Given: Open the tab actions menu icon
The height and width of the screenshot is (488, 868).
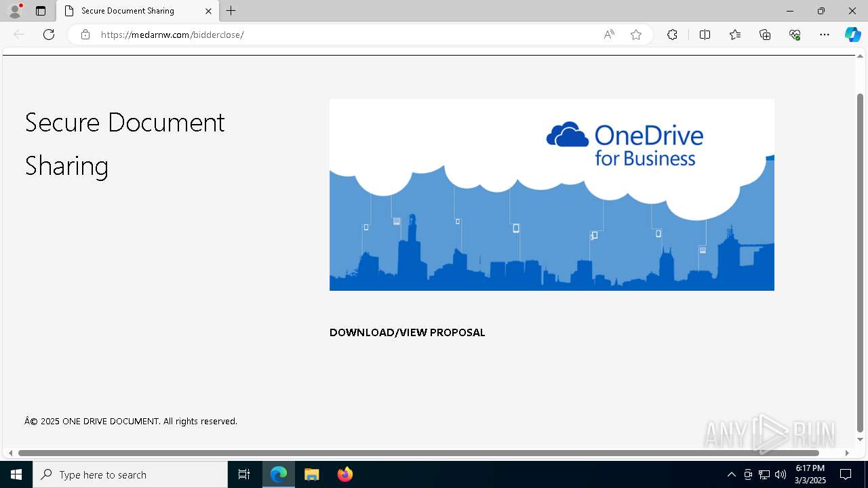Looking at the screenshot, I should tap(41, 11).
